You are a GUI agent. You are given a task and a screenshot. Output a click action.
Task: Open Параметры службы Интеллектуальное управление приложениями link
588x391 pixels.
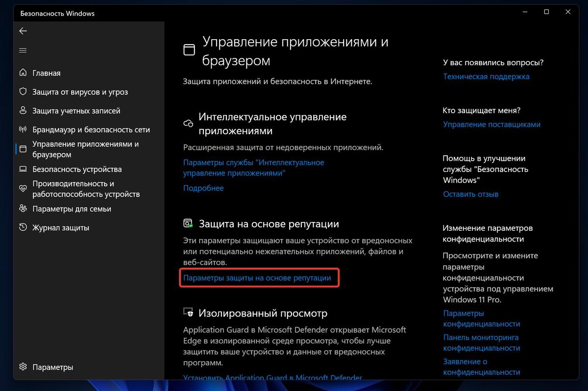click(253, 168)
